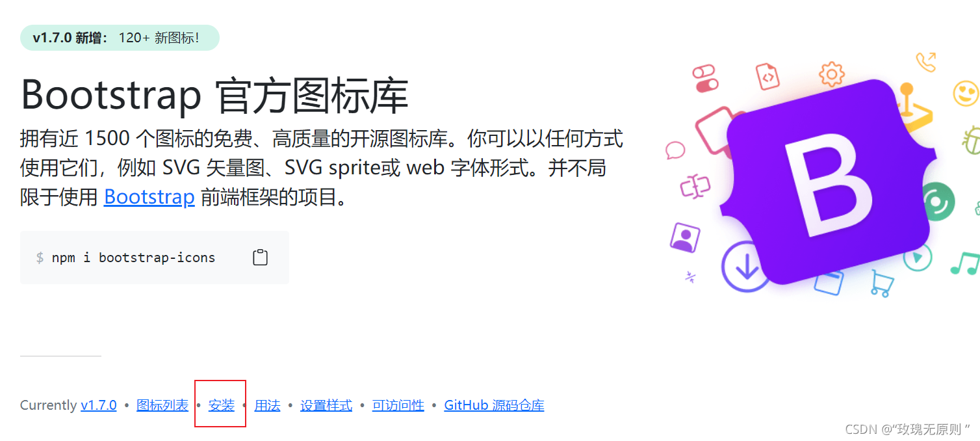Click the code file icon
980x441 pixels.
(x=767, y=77)
